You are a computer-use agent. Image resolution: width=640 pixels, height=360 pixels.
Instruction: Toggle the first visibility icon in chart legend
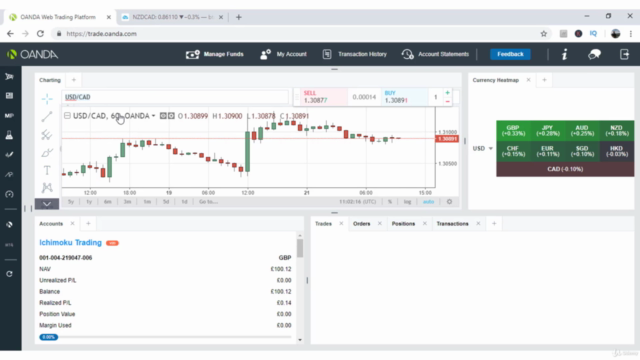pos(163,116)
